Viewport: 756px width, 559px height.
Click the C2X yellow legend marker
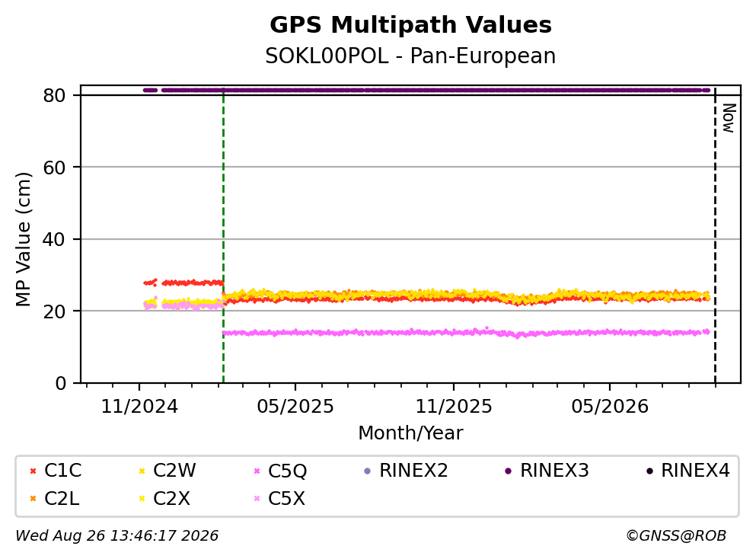142,499
